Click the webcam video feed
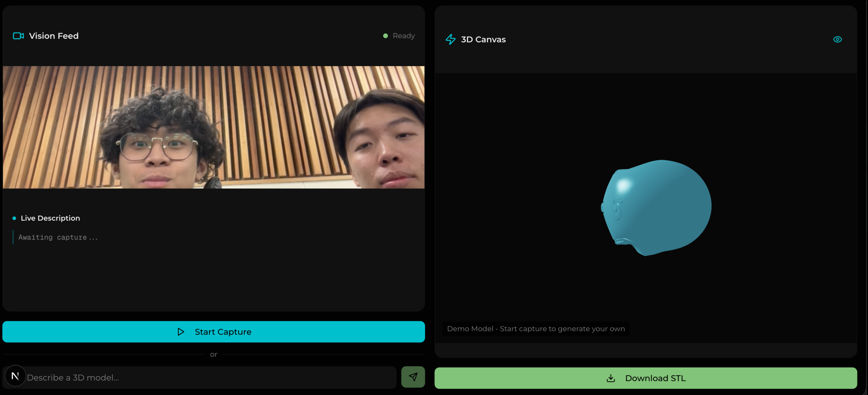This screenshot has width=868, height=395. pos(213,127)
